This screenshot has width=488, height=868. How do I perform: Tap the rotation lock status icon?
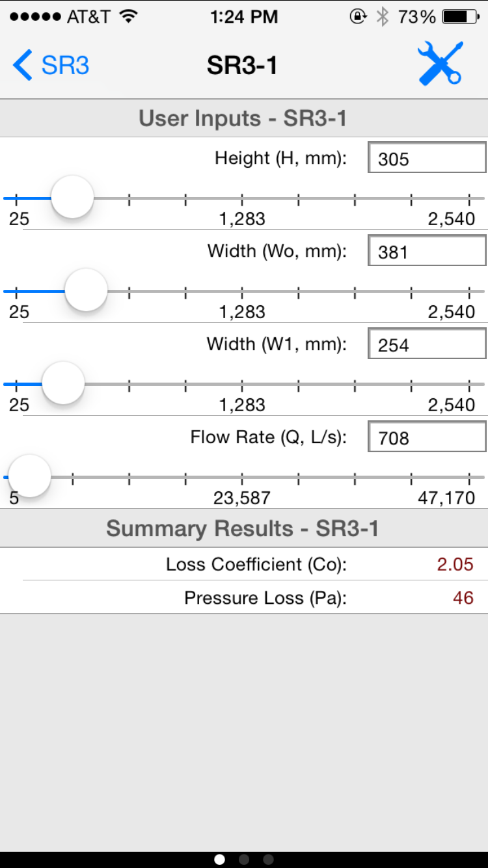click(x=358, y=17)
